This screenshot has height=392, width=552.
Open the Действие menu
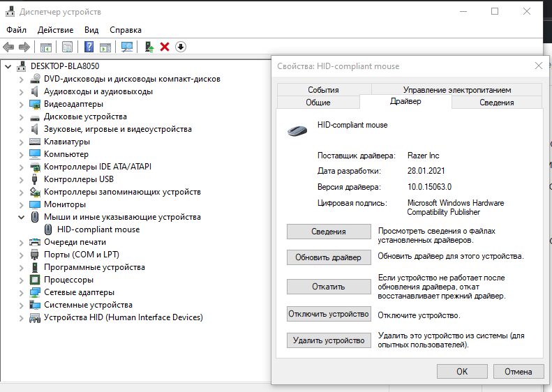tap(55, 30)
